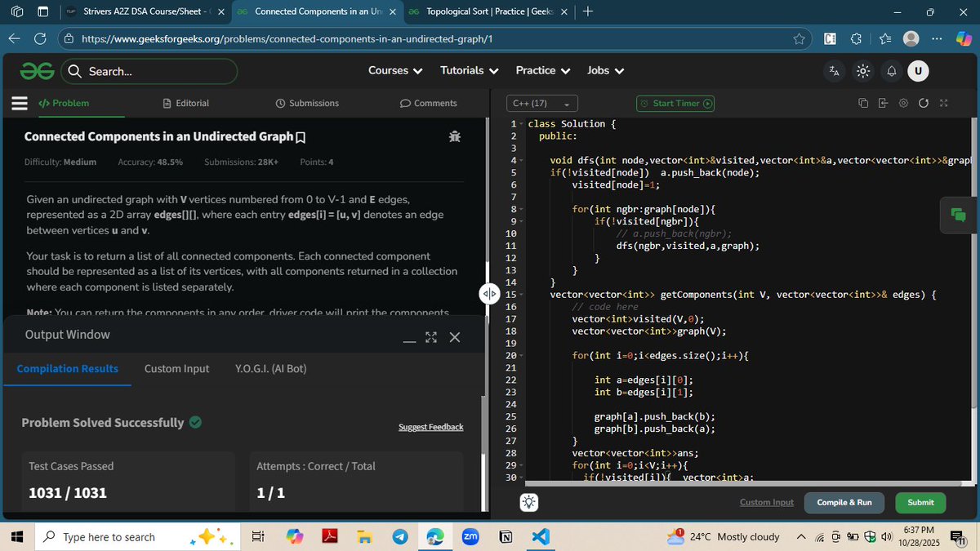
Task: Collapse code fold at line 20
Action: [521, 356]
